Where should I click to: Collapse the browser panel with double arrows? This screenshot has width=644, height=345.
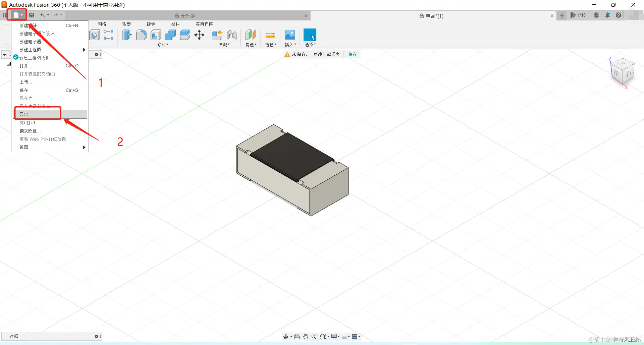click(5, 54)
